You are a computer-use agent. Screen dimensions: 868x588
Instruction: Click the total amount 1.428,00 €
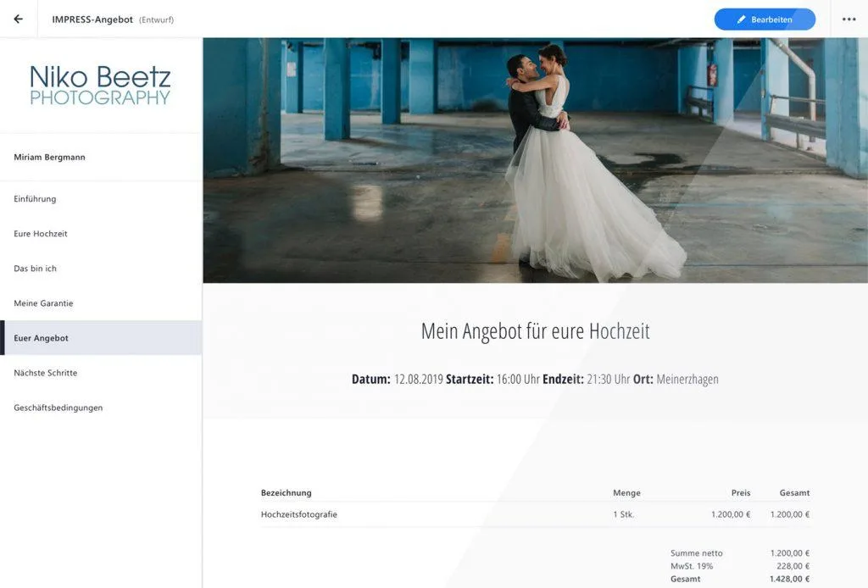789,580
